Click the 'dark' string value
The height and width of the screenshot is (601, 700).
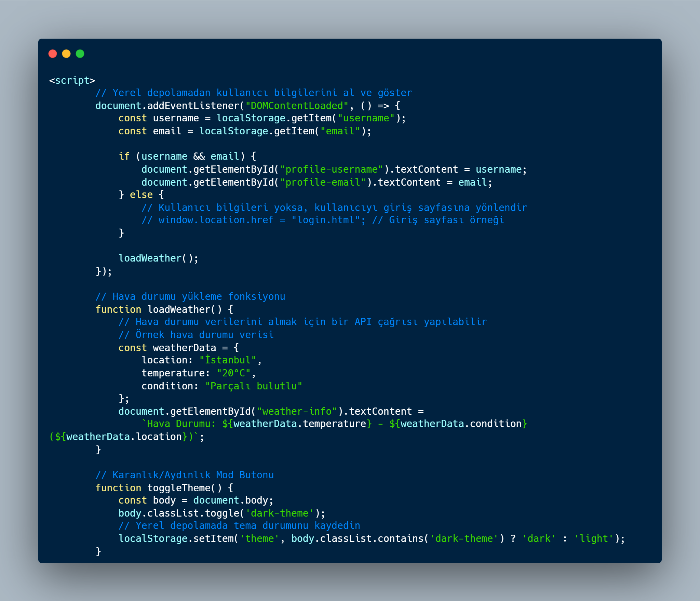[x=539, y=539]
